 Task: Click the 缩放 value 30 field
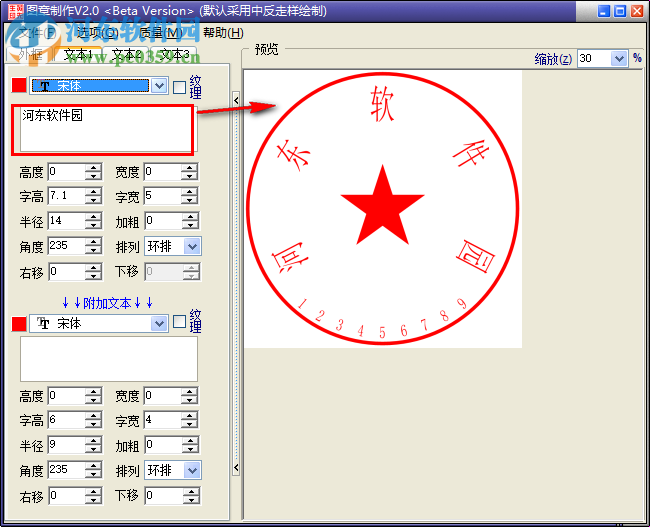(x=594, y=59)
